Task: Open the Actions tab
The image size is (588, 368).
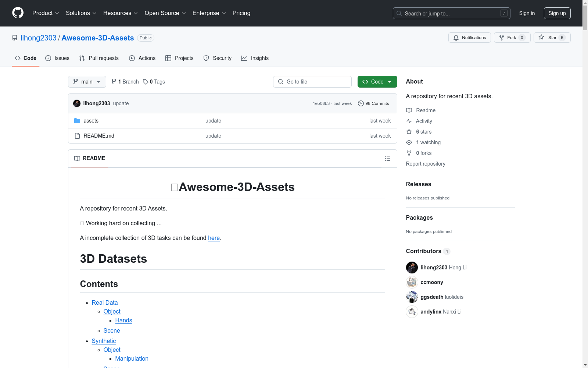Action: (x=142, y=58)
